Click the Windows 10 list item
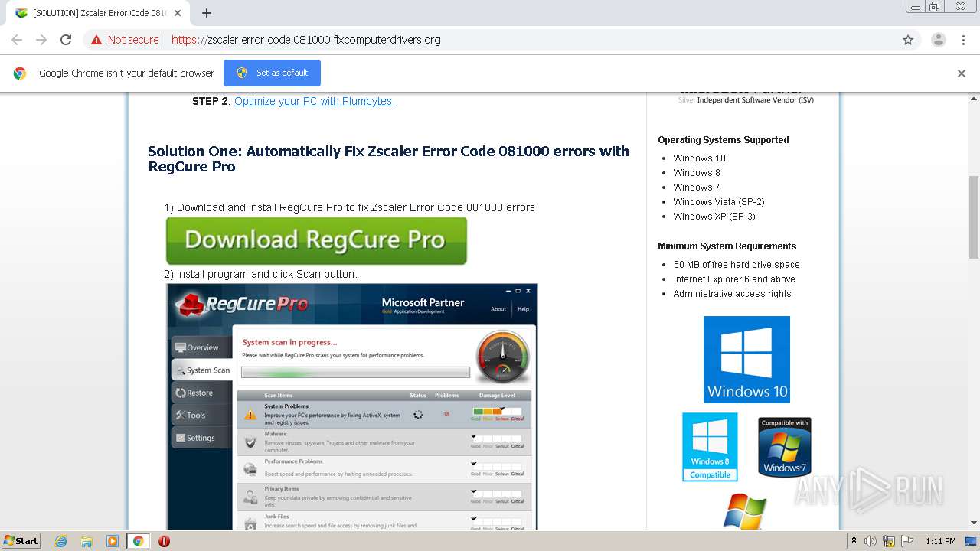This screenshot has width=980, height=551. [700, 158]
